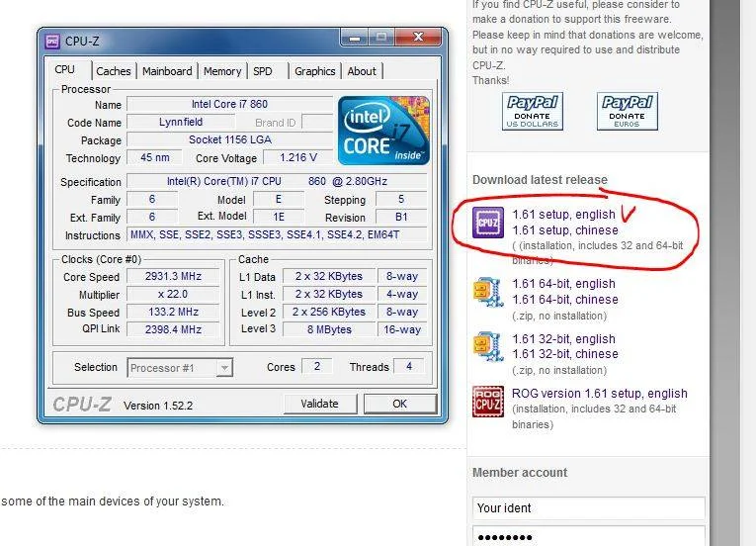The image size is (756, 546).
Task: Switch to the Caches tab
Action: [x=114, y=71]
